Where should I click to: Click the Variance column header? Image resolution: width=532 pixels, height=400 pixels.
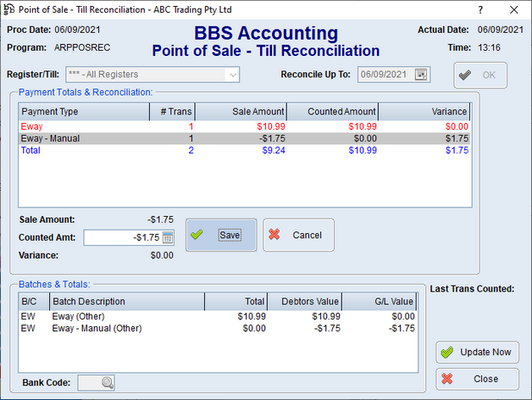coord(424,112)
